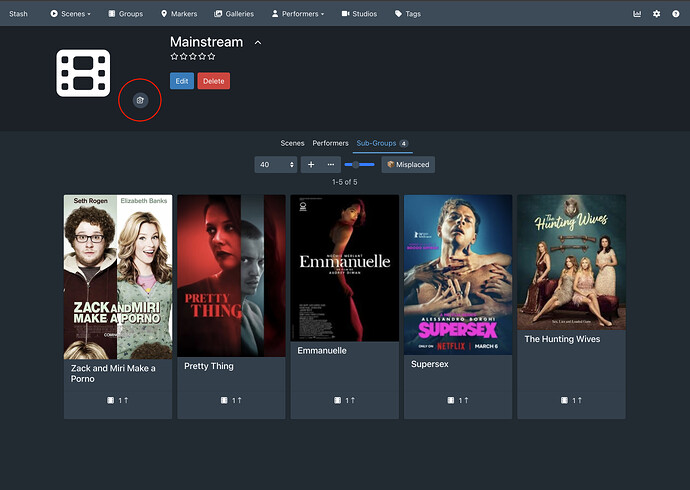Image resolution: width=690 pixels, height=490 pixels.
Task: Click the containing-group count icon under Supersex
Action: coord(458,400)
